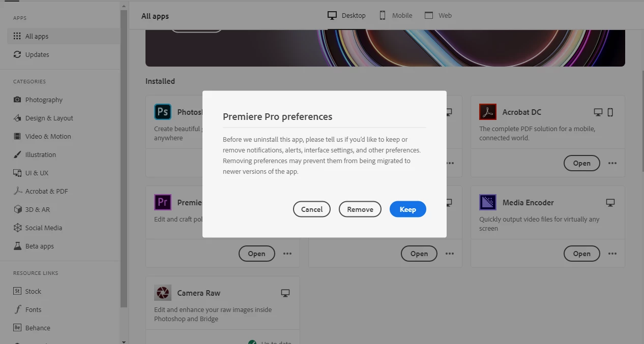This screenshot has height=344, width=644.
Task: Show more options for Acrobat DC
Action: point(612,163)
